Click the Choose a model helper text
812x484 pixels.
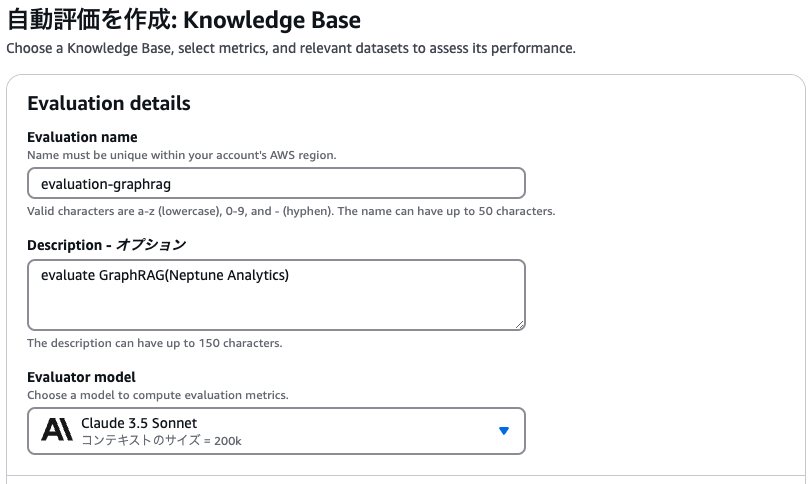pyautogui.click(x=158, y=395)
